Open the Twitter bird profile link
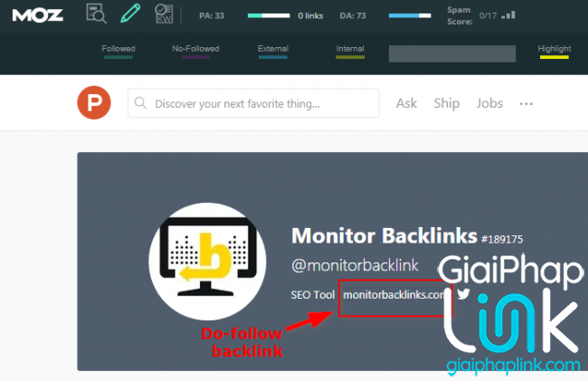The height and width of the screenshot is (381, 588). point(463,293)
